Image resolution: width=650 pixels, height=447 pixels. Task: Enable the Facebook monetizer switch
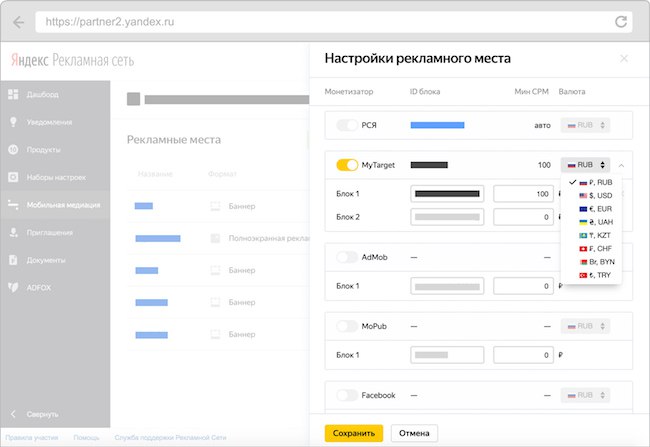coord(347,395)
